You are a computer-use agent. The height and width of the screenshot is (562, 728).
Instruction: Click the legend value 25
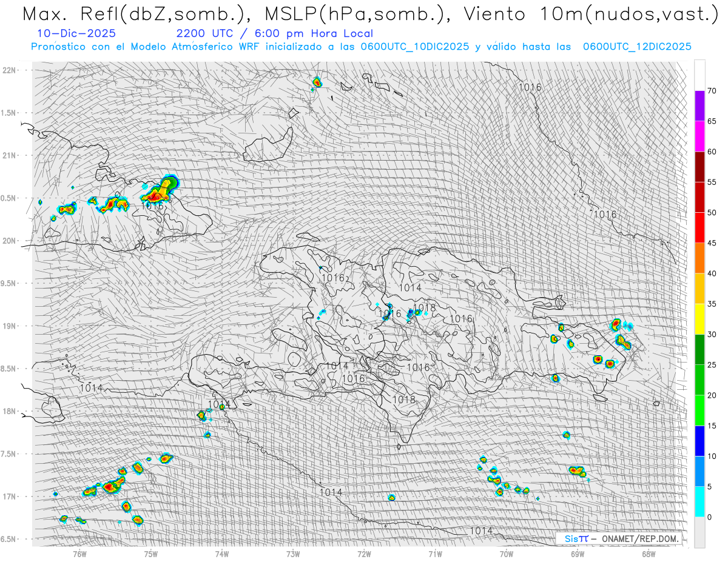click(x=712, y=365)
